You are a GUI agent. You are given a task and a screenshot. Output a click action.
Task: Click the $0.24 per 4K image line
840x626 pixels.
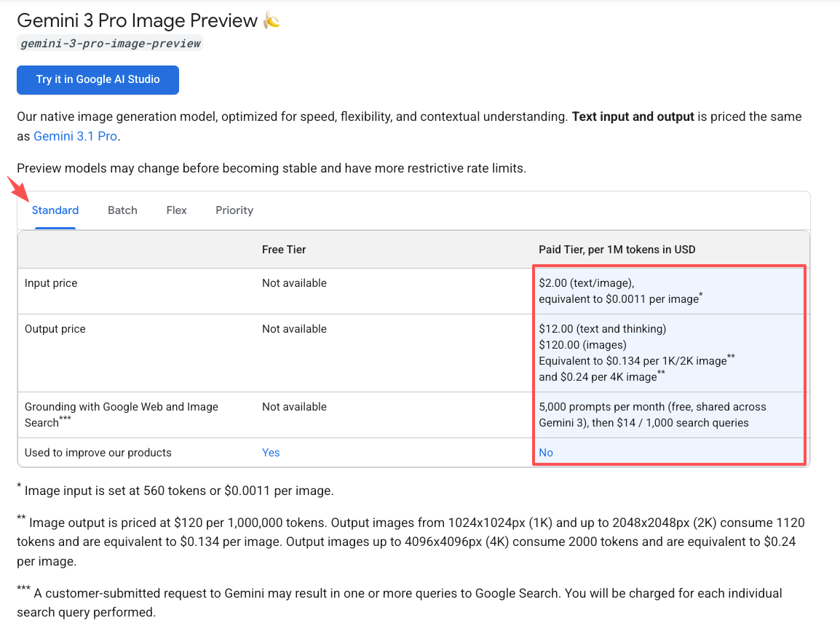(602, 376)
